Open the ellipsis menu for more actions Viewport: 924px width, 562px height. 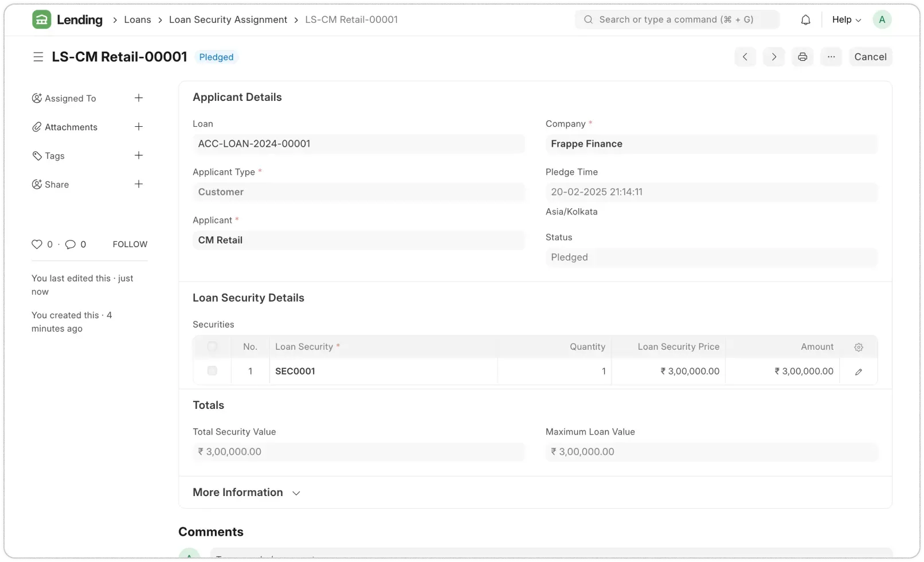(x=831, y=57)
